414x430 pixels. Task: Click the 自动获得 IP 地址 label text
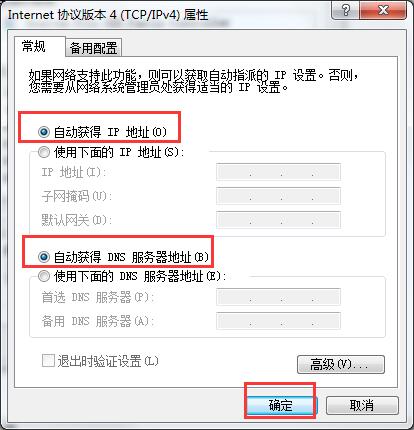click(x=110, y=132)
